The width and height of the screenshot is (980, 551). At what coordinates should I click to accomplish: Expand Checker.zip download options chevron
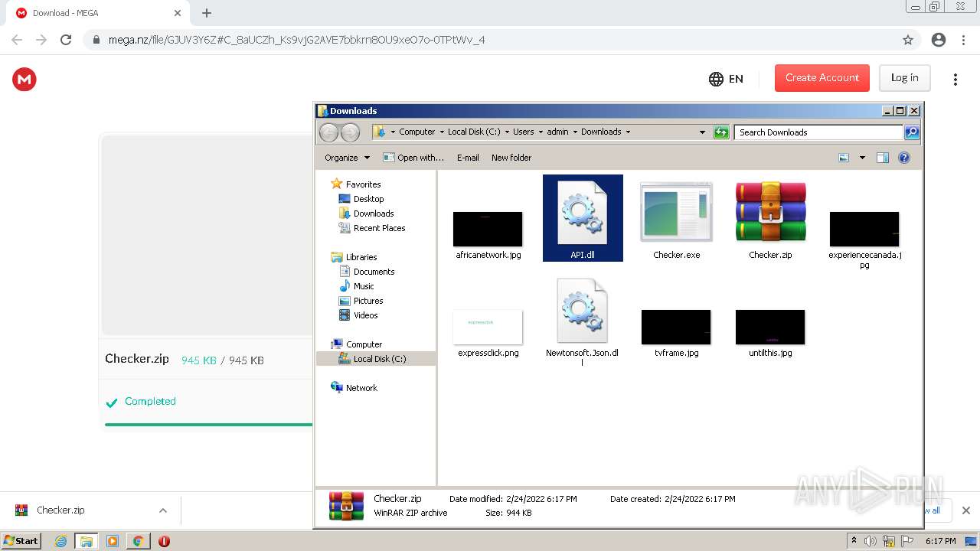tap(162, 510)
